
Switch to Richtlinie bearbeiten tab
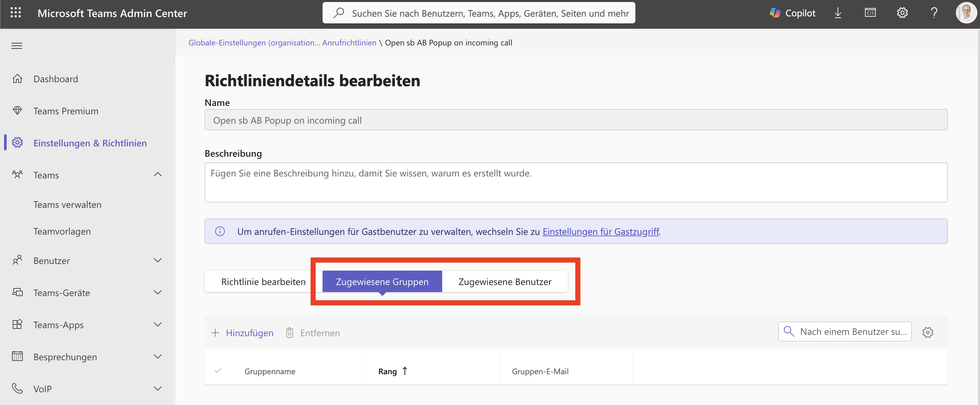click(x=263, y=282)
